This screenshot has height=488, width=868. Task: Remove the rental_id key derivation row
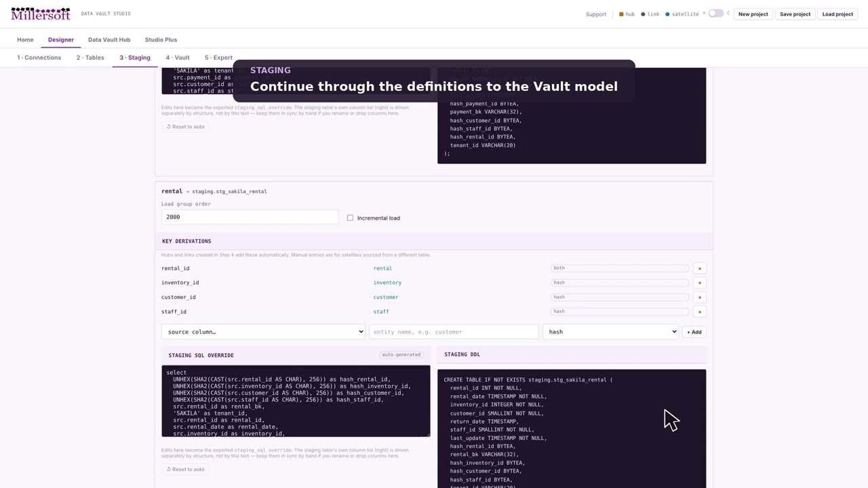tap(700, 268)
